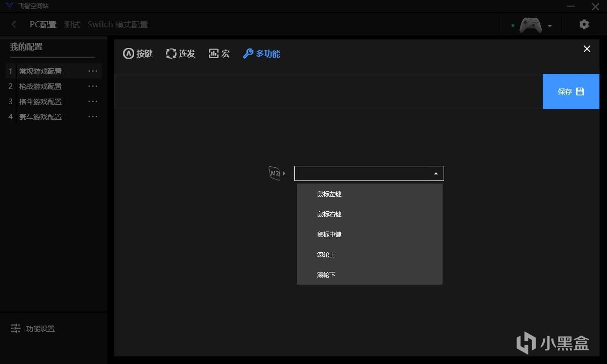Select 格斗游戏配置 profile
607x364 pixels.
(x=40, y=102)
